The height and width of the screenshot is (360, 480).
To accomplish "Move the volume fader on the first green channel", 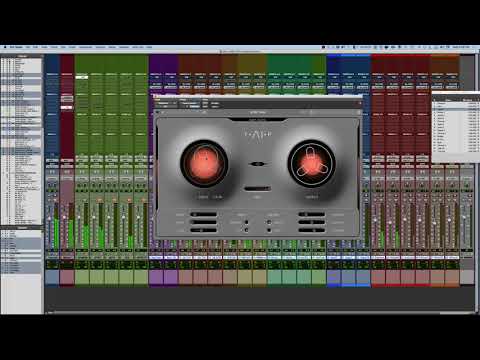I will pos(79,217).
